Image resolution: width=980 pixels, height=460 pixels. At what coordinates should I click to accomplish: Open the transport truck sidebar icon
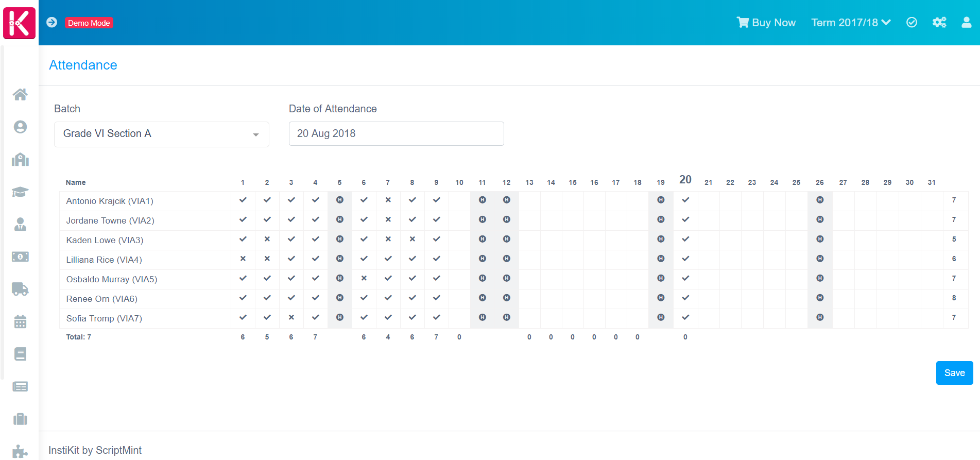click(20, 289)
